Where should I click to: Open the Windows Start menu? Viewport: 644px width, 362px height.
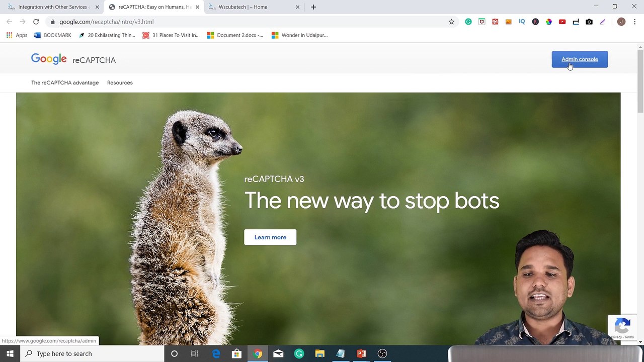point(10,353)
